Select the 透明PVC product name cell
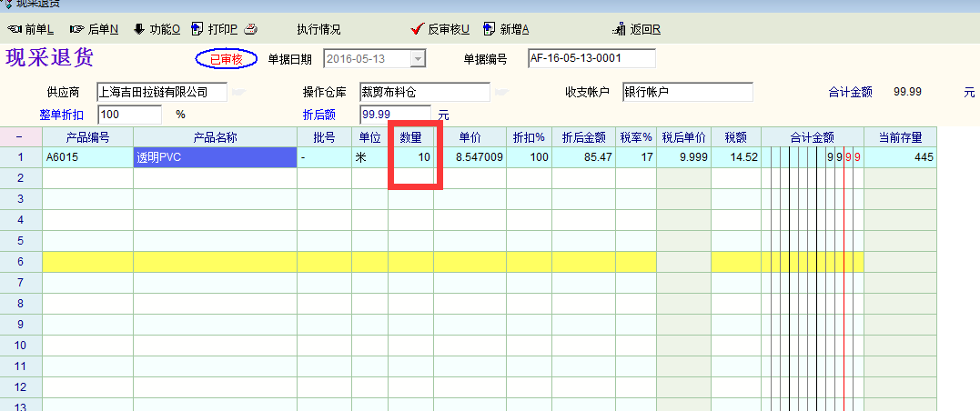This screenshot has height=411, width=980. click(215, 157)
